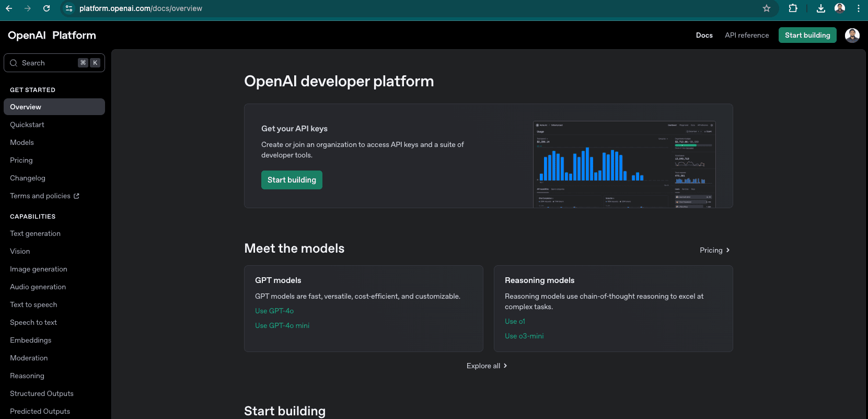868x419 pixels.
Task: Open the browser downloads icon
Action: pyautogui.click(x=820, y=8)
